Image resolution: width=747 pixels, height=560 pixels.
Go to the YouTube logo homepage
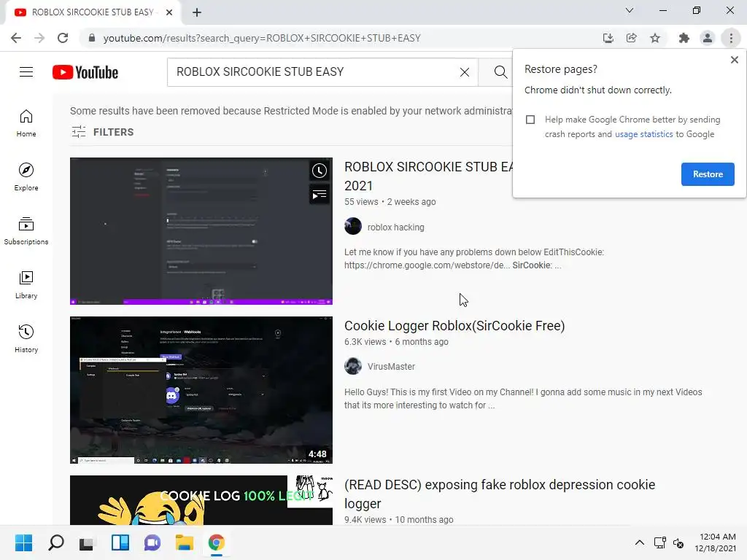coord(85,72)
